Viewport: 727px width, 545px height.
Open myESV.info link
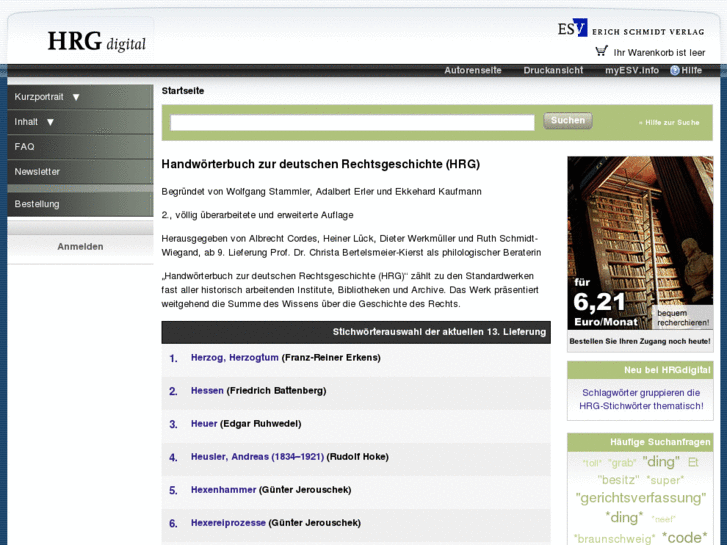[x=631, y=71]
